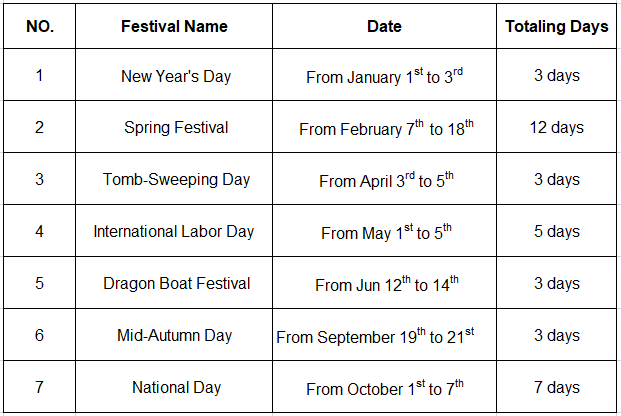
Task: Select the row number 4 cell
Action: pyautogui.click(x=40, y=232)
